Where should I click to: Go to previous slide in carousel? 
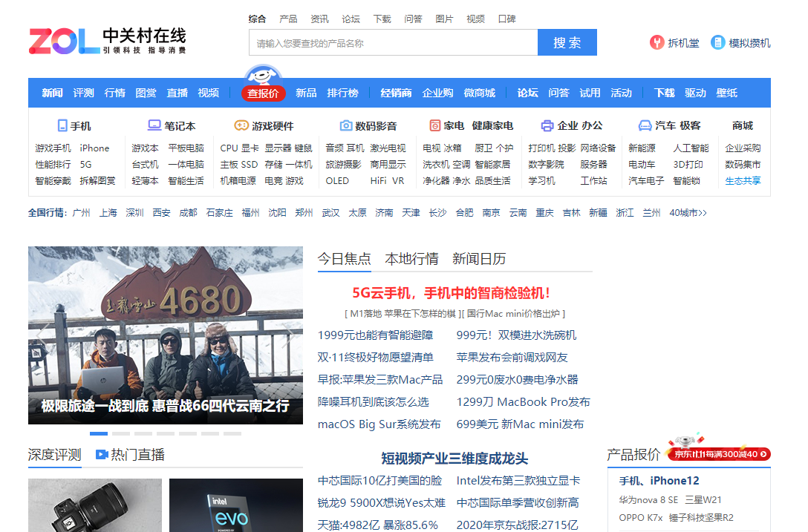pyautogui.click(x=42, y=335)
